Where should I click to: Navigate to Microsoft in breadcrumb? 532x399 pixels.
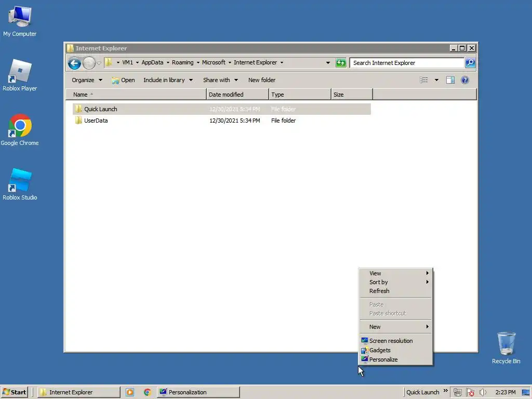coord(214,62)
